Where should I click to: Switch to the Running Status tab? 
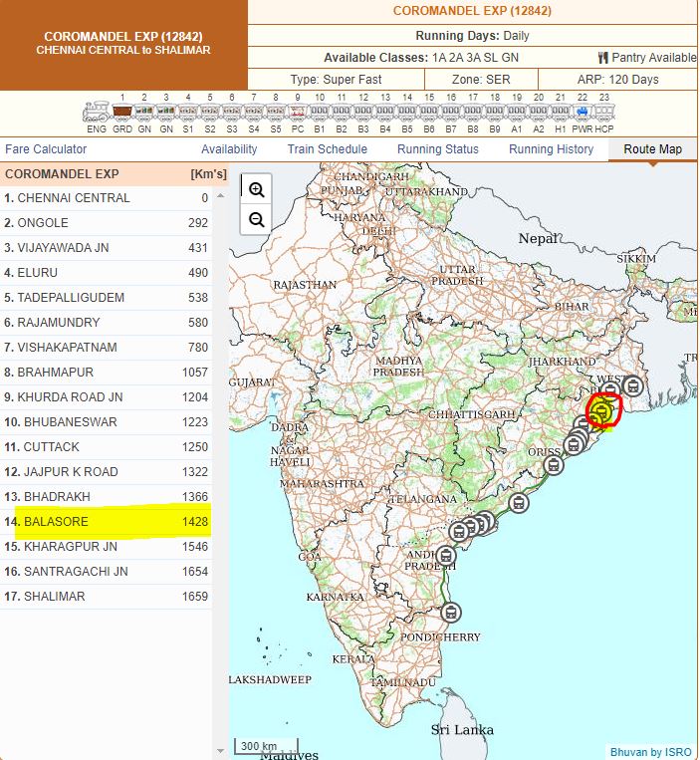[438, 149]
